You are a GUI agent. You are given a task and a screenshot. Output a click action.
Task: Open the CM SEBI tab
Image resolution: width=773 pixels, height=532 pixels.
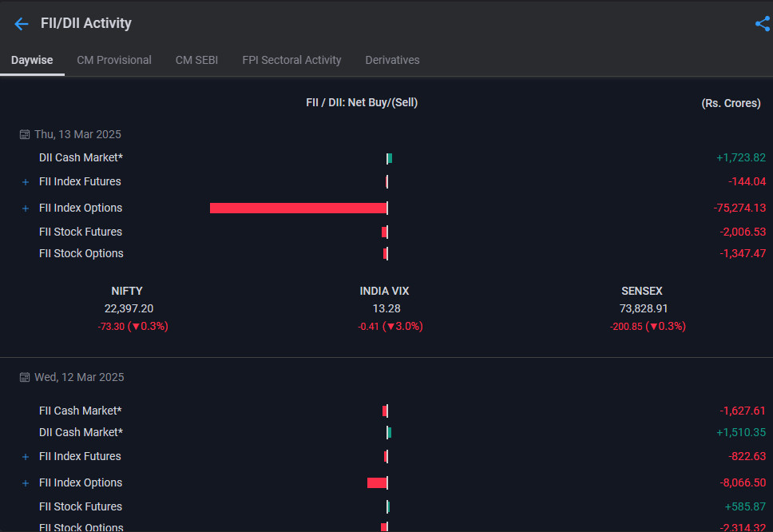pyautogui.click(x=196, y=60)
